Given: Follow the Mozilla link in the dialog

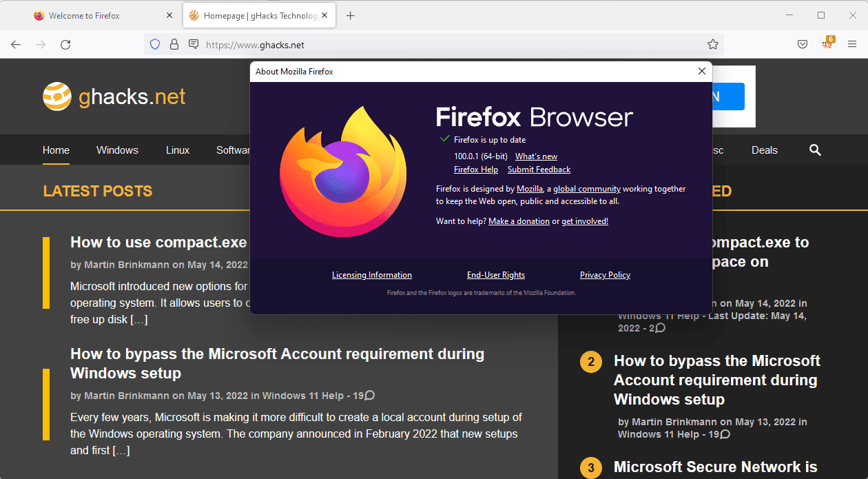Looking at the screenshot, I should point(530,189).
